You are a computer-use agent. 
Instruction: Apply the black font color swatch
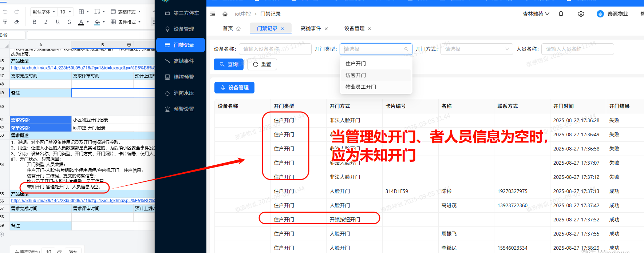tap(81, 22)
